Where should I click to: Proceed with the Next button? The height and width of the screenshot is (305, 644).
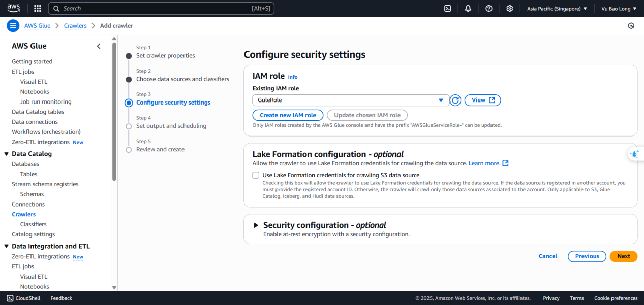point(624,256)
